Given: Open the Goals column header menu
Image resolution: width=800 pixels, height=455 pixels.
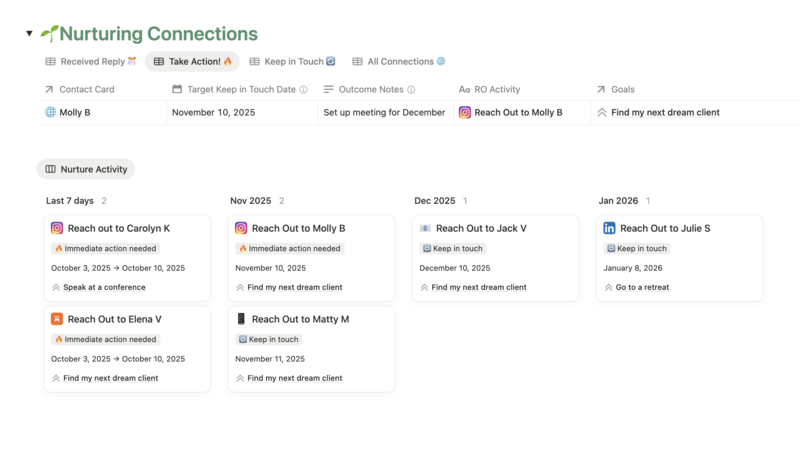Looking at the screenshot, I should click(x=622, y=89).
